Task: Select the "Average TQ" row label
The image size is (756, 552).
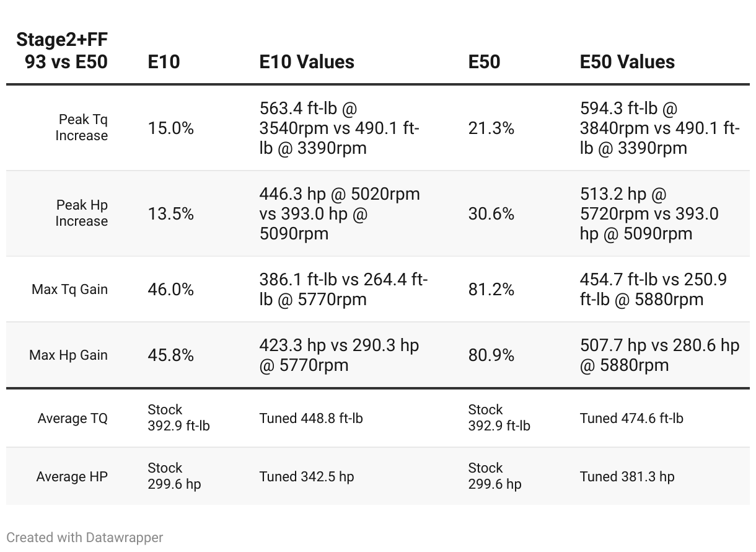Action: tap(73, 418)
